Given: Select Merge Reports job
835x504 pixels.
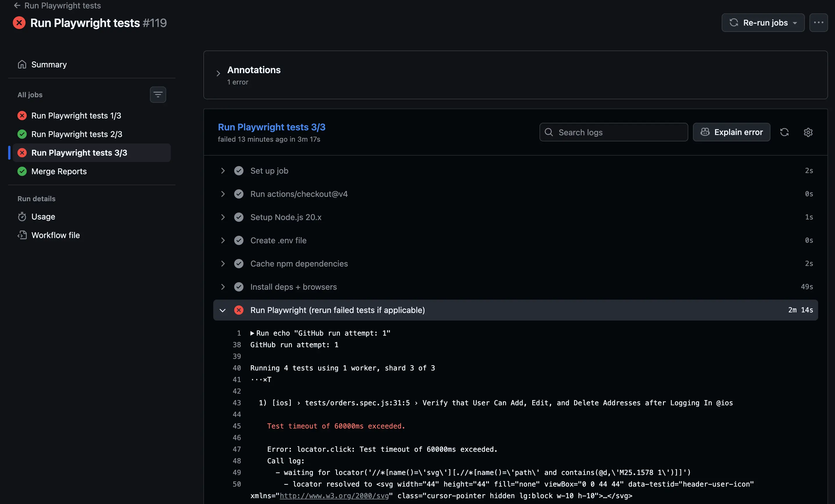Looking at the screenshot, I should click(59, 171).
